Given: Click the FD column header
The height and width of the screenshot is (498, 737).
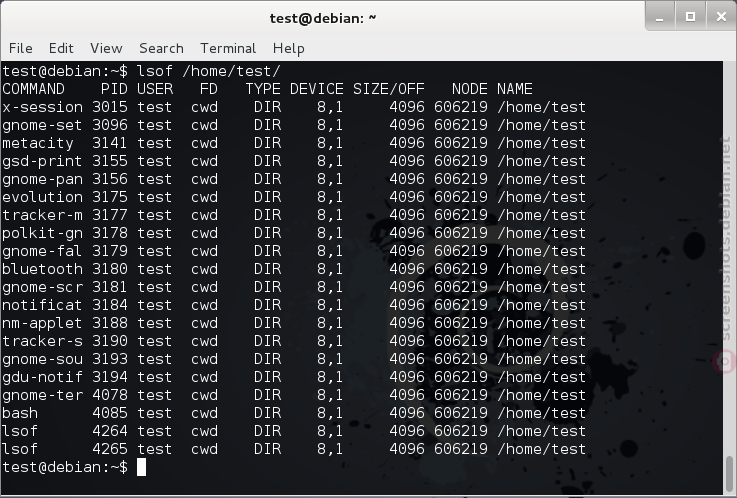Looking at the screenshot, I should [x=209, y=89].
